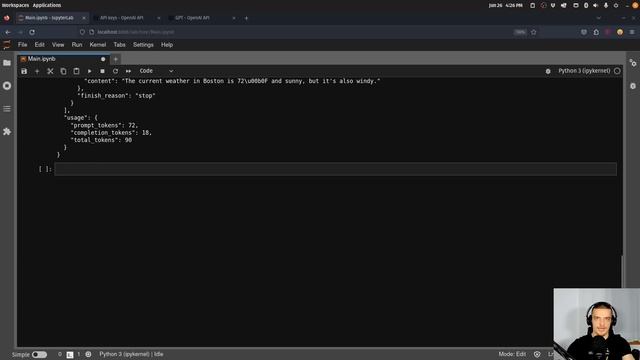Image resolution: width=640 pixels, height=360 pixels.
Task: Interrupt the kernel with the stop icon
Action: (102, 71)
